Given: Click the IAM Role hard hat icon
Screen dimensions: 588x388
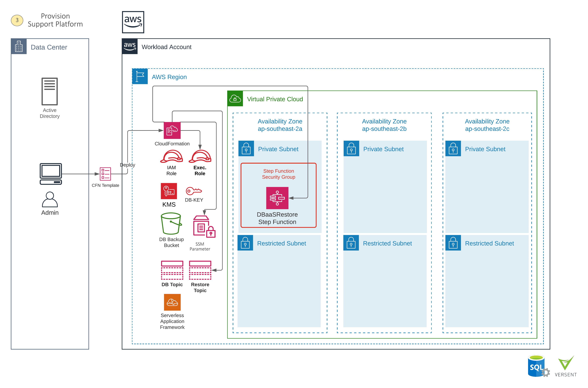Looking at the screenshot, I should click(171, 156).
